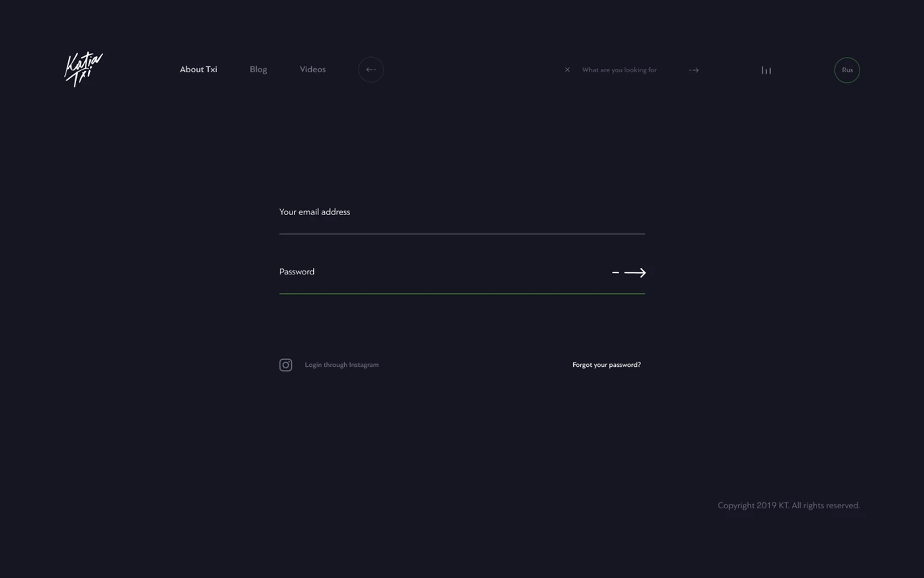Open the three-bar menu icon
This screenshot has width=924, height=578.
point(766,70)
